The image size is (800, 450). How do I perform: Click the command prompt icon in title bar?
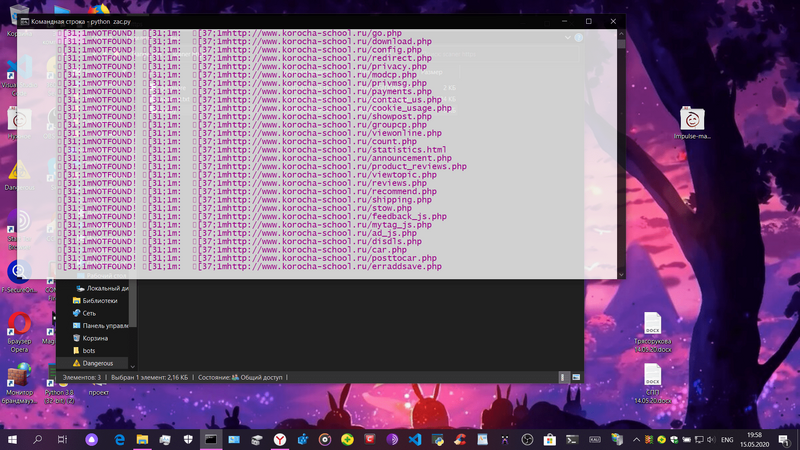pyautogui.click(x=25, y=20)
